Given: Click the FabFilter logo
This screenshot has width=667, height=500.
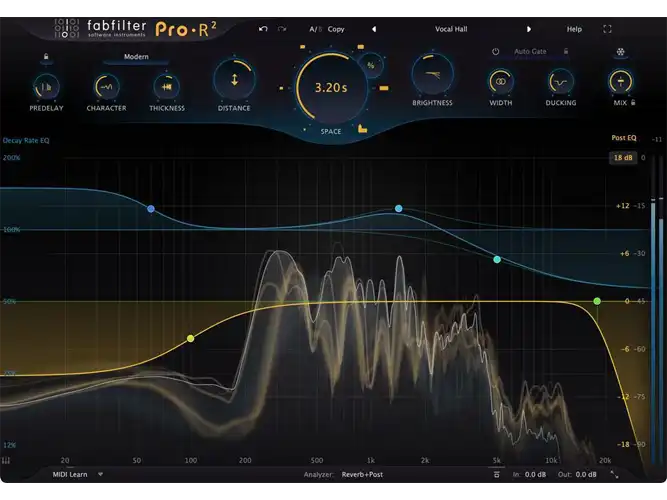Looking at the screenshot, I should (x=100, y=29).
